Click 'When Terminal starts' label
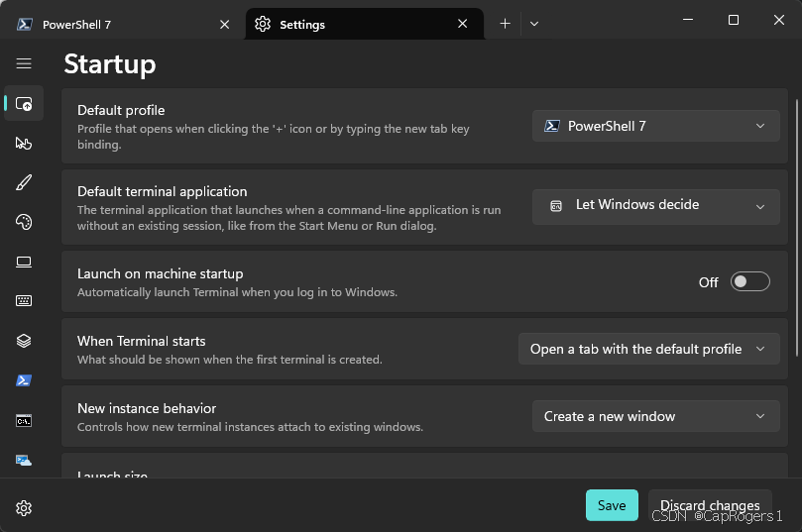 141,341
